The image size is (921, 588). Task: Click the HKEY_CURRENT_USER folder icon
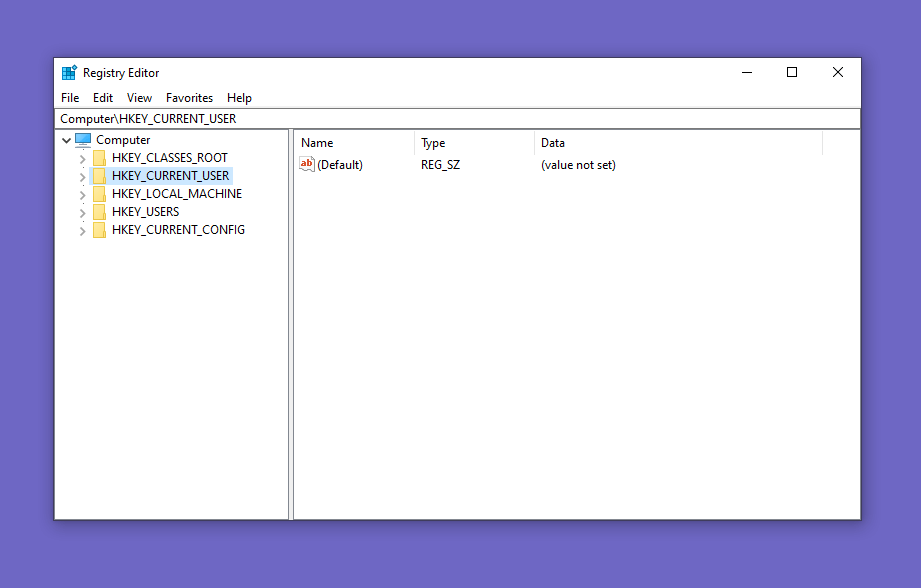(x=99, y=176)
